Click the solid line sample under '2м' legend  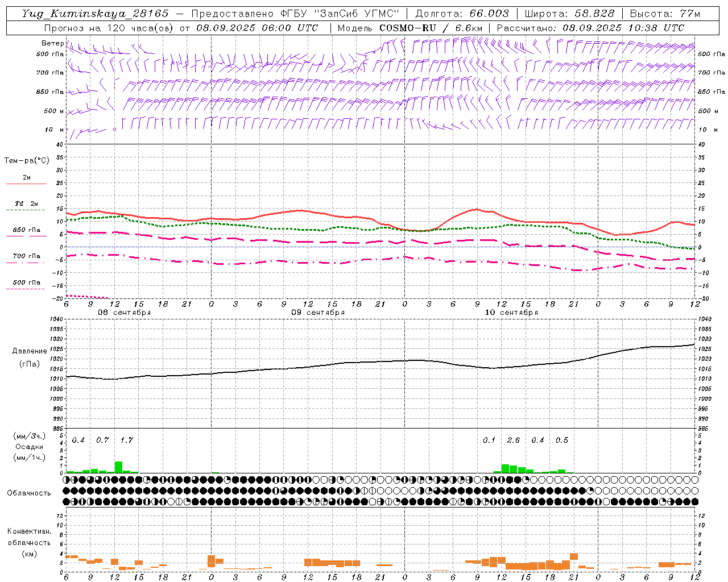(26, 184)
